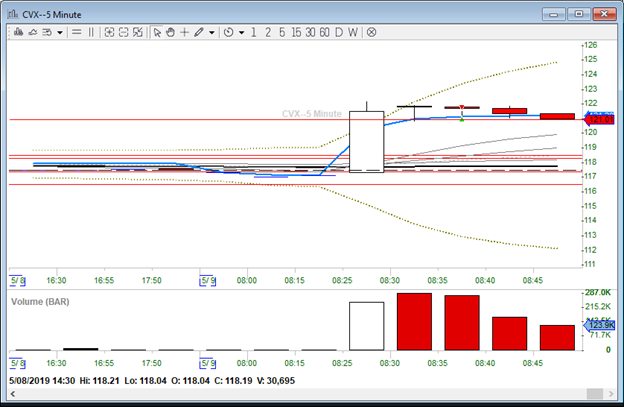Switch chart to 5 minute interval
The width and height of the screenshot is (624, 407).
click(x=280, y=32)
